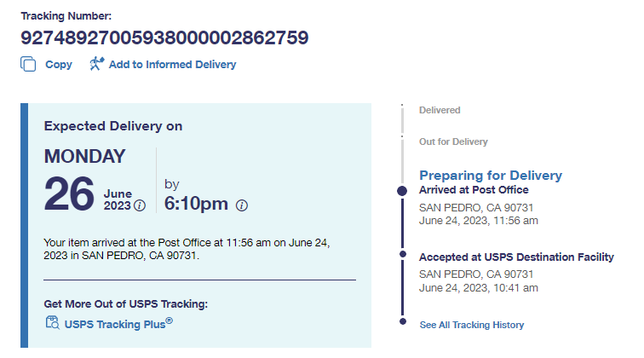Open the Add to Informed Delivery link
The height and width of the screenshot is (358, 644).
pos(172,65)
